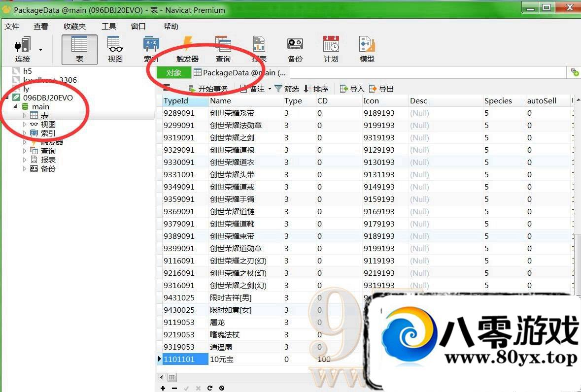Open the 查看 menu

pyautogui.click(x=41, y=26)
